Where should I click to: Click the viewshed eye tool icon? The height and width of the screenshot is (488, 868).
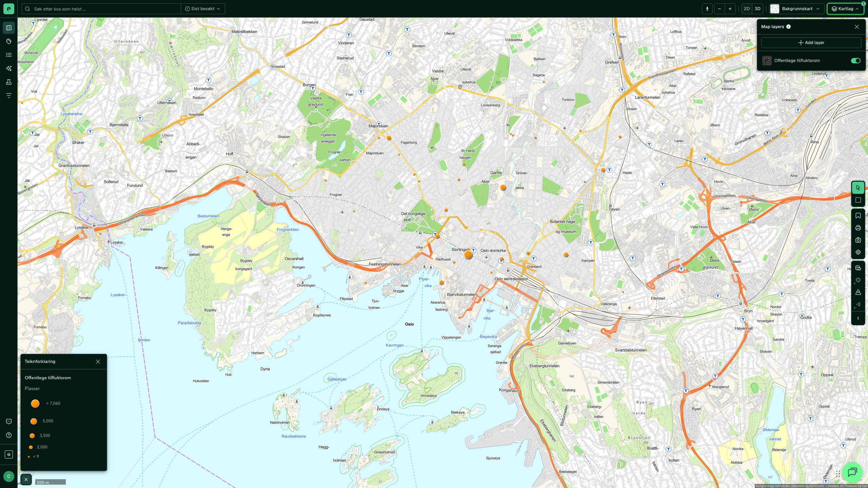(x=858, y=305)
